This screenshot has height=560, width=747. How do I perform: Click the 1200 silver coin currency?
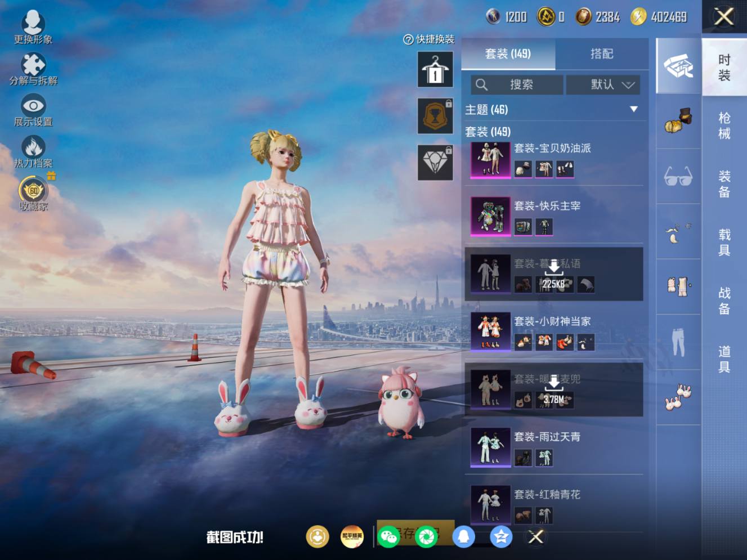[507, 17]
